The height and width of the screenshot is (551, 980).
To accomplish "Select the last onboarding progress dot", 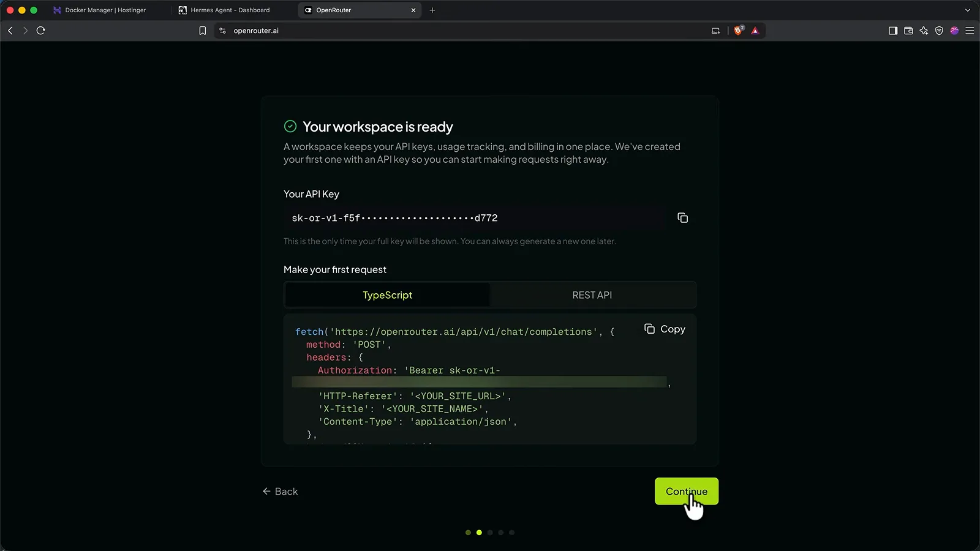I will click(512, 533).
